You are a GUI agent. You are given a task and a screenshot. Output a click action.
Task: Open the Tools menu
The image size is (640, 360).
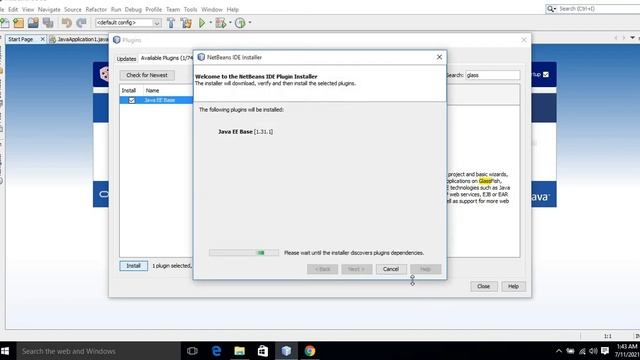(190, 9)
